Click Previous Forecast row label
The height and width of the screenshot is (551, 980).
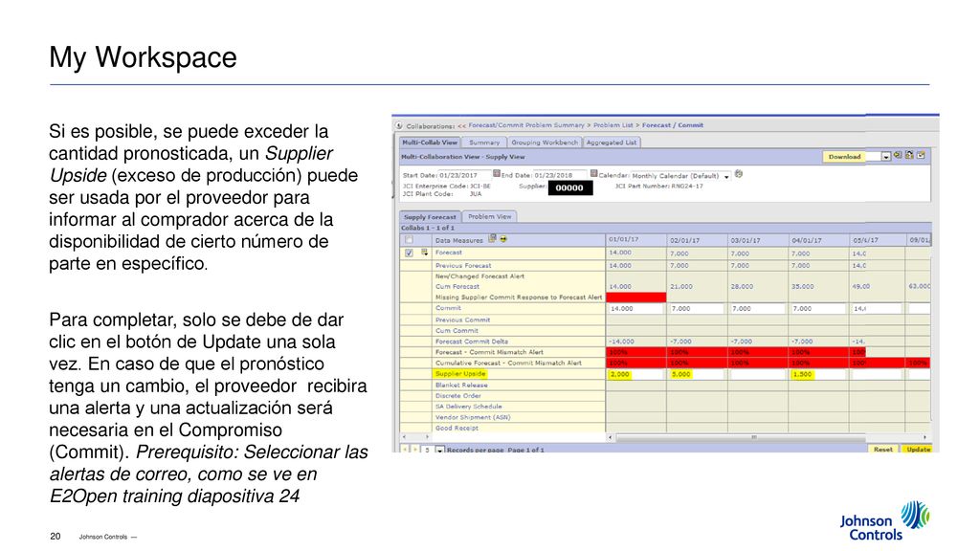point(463,266)
